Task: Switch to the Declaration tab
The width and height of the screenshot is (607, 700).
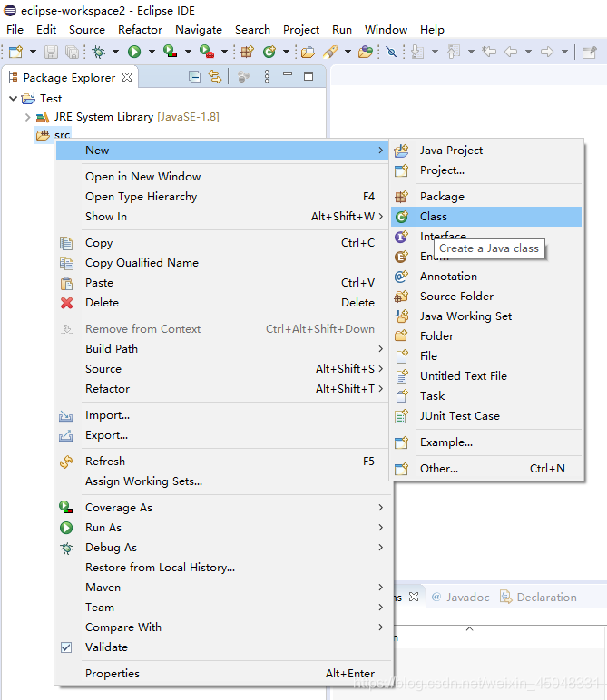Action: click(x=538, y=597)
